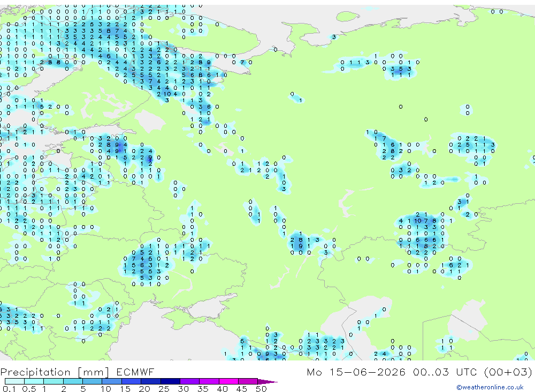The height and width of the screenshot is (392, 535).
Task: Click the '(00+03)' forecast offset text
Action: click(x=508, y=372)
